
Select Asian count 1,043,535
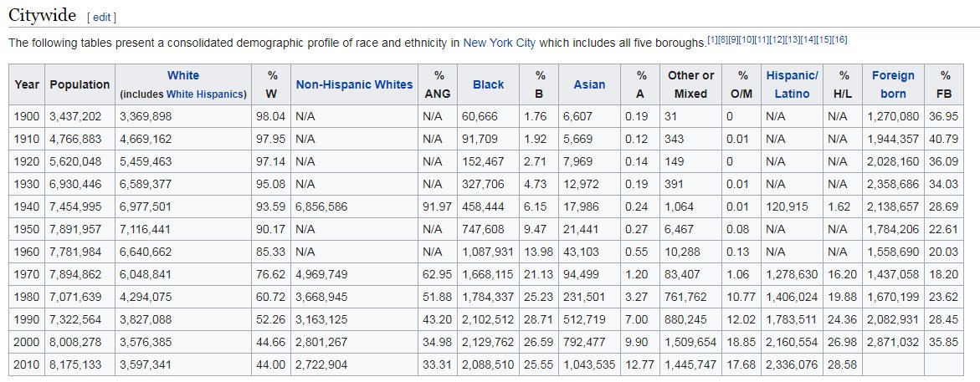(589, 364)
